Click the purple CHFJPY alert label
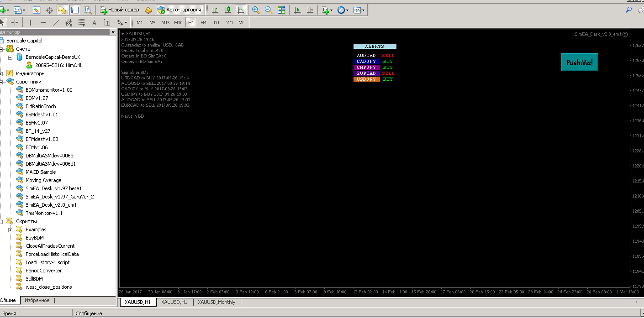The image size is (644, 318). [x=366, y=68]
